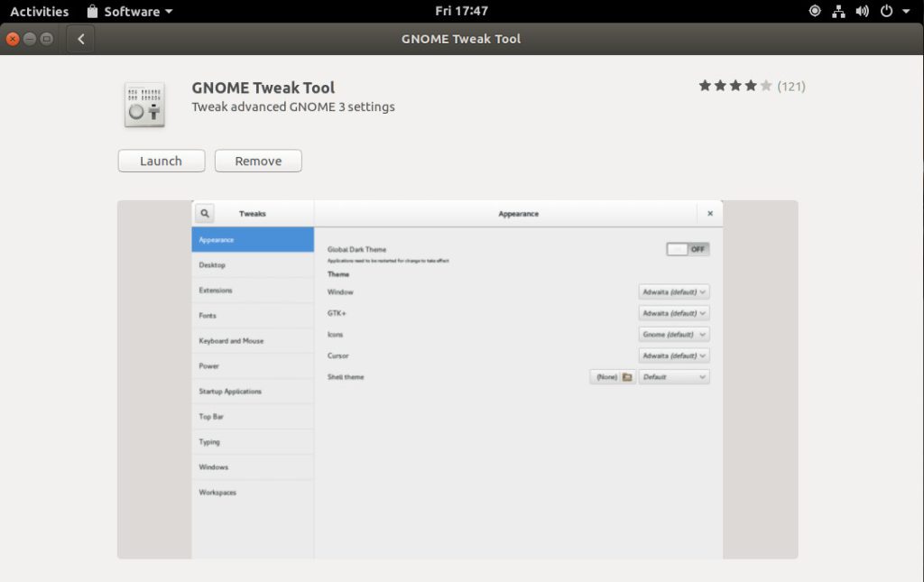
Task: Click the power icon in top bar
Action: [886, 12]
